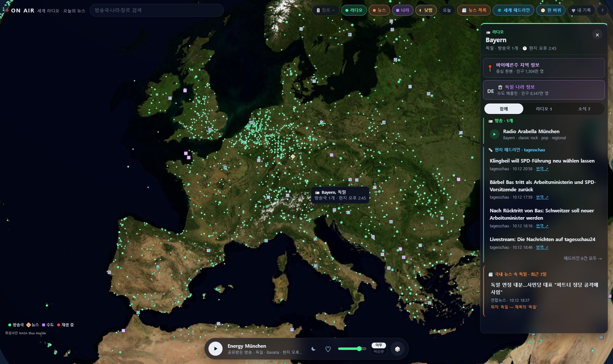Open 내 기록 history

tap(581, 10)
